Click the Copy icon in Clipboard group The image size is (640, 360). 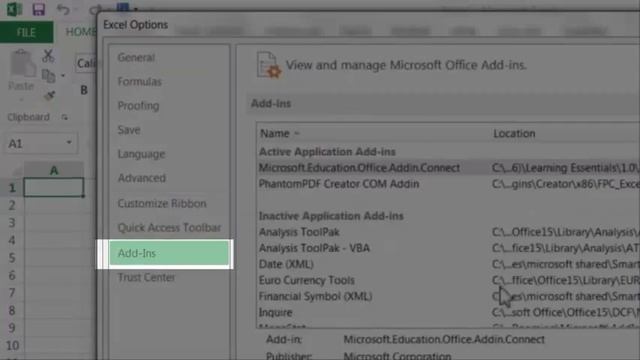tap(48, 76)
